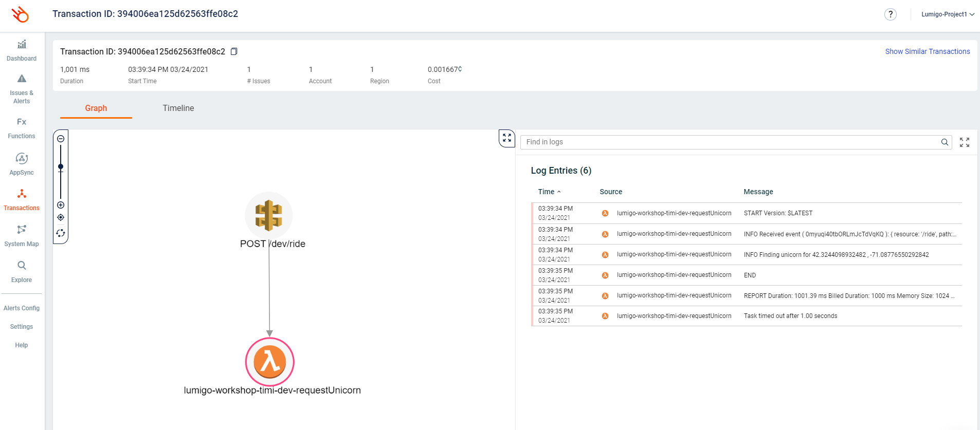The width and height of the screenshot is (980, 430).
Task: Select the API Gateway POST /dev/ride node
Action: [x=269, y=215]
